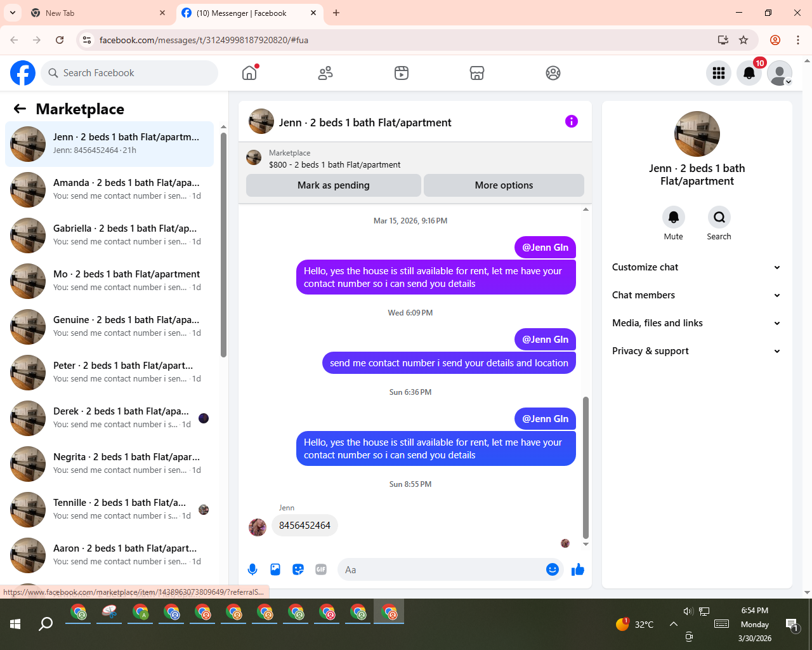Image resolution: width=812 pixels, height=650 pixels.
Task: Click the chat messages scrollbar
Action: 586,468
